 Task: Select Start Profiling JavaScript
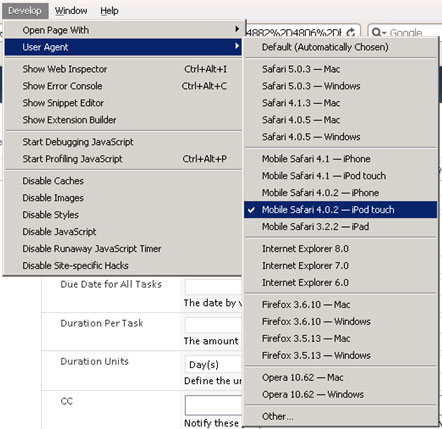(123, 159)
